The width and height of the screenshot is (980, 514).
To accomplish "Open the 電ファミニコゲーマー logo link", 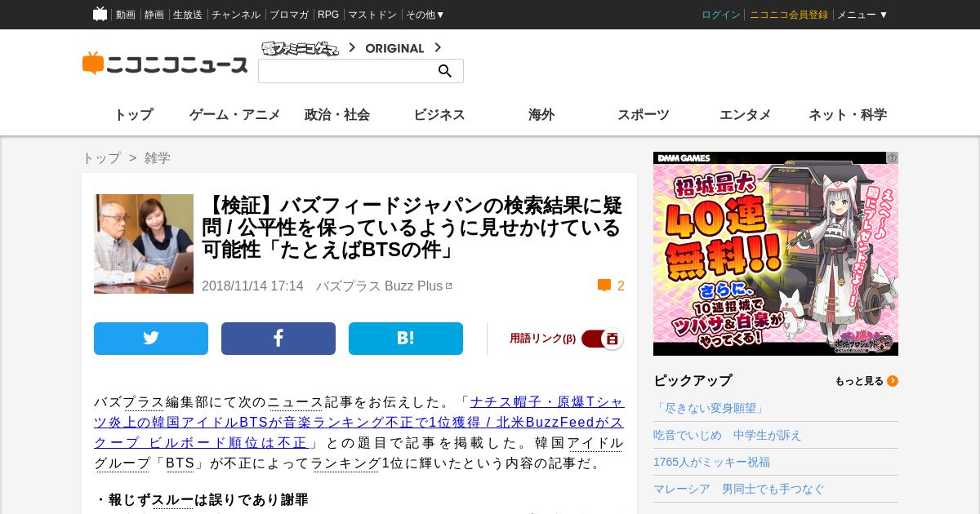I will [x=300, y=48].
